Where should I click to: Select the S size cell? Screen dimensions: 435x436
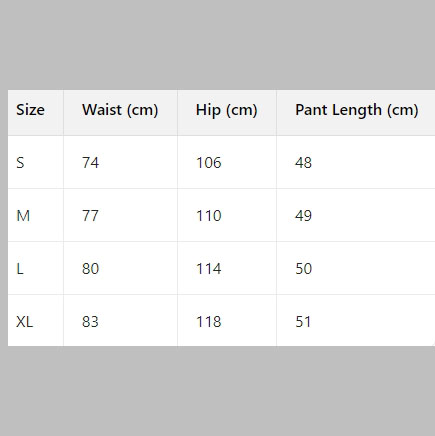point(20,163)
